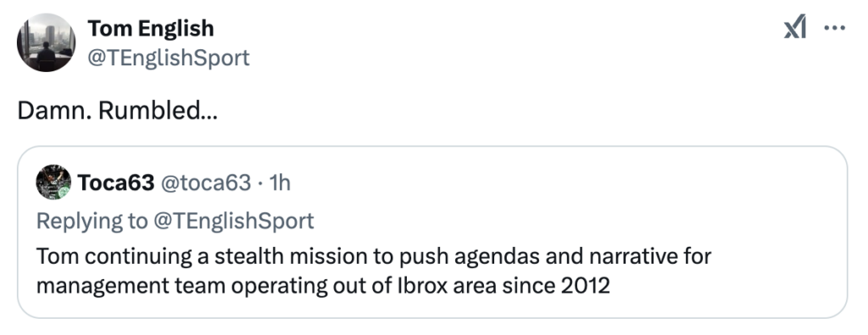Click the word 'Damn.' starting the post
This screenshot has width=868, height=335.
[x=55, y=111]
